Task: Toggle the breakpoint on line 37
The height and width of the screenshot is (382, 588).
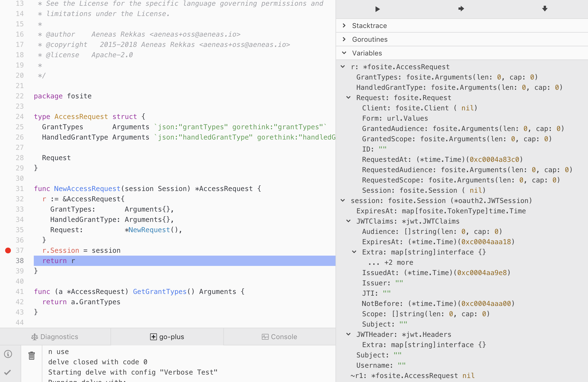Action: click(x=8, y=250)
